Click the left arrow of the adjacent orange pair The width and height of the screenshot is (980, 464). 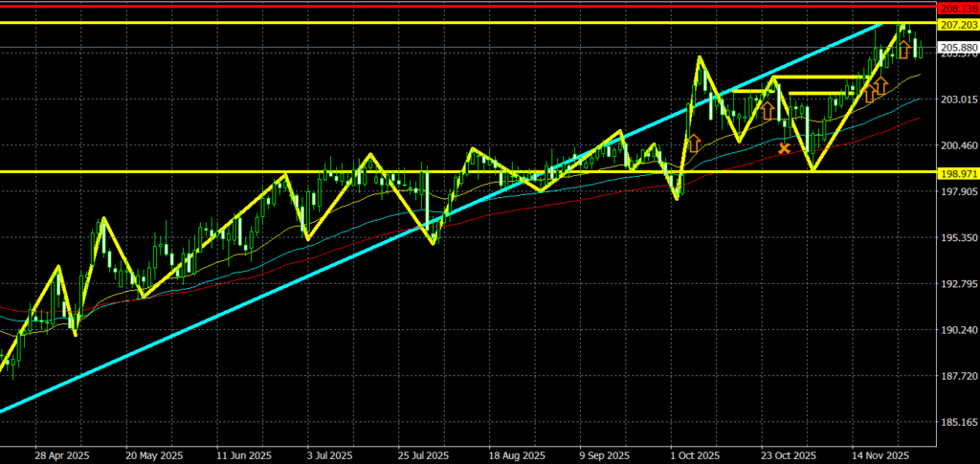tap(869, 94)
